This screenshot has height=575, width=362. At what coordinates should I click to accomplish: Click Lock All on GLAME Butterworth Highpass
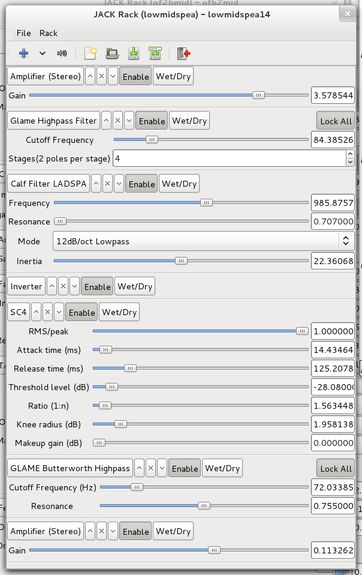pos(336,468)
